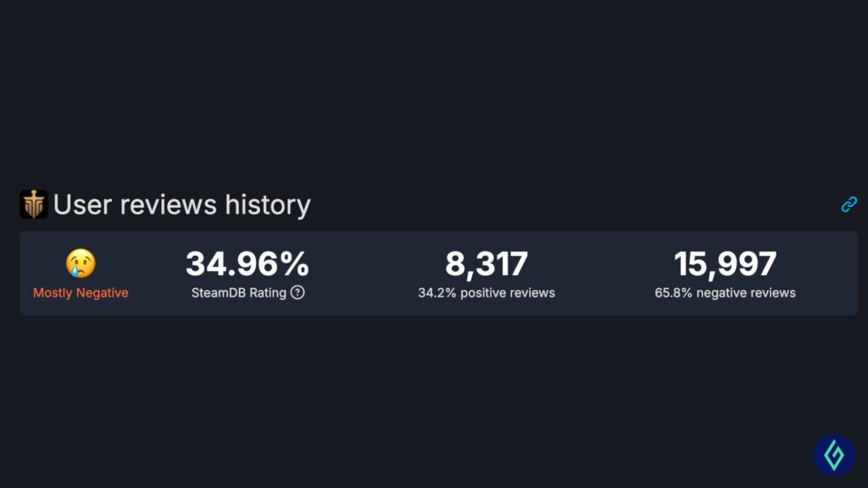This screenshot has height=488, width=868.
Task: Click the 'User reviews history' heading
Action: click(181, 204)
